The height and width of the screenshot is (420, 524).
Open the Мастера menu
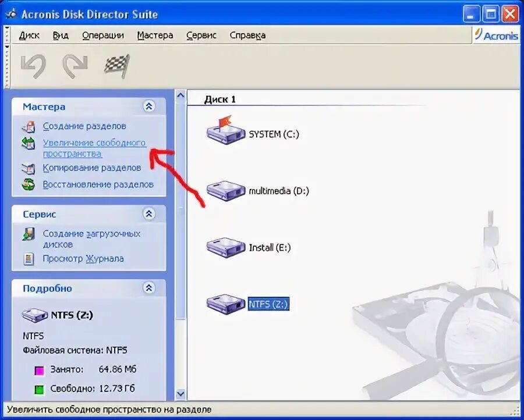click(x=155, y=35)
